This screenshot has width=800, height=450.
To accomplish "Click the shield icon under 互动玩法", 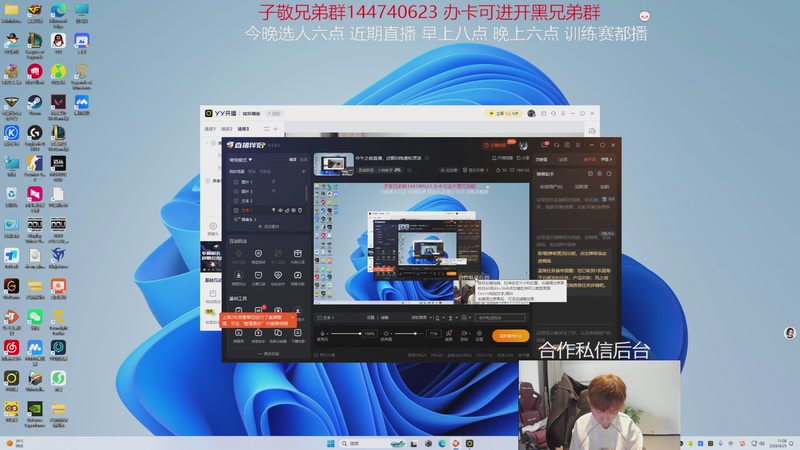I will 258,255.
